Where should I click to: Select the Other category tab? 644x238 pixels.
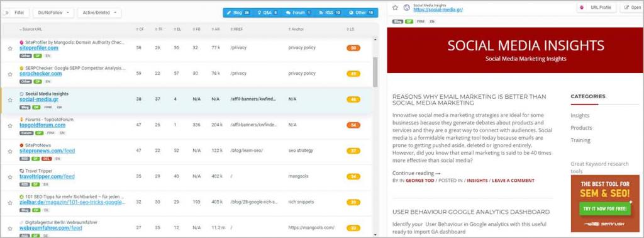pos(361,13)
